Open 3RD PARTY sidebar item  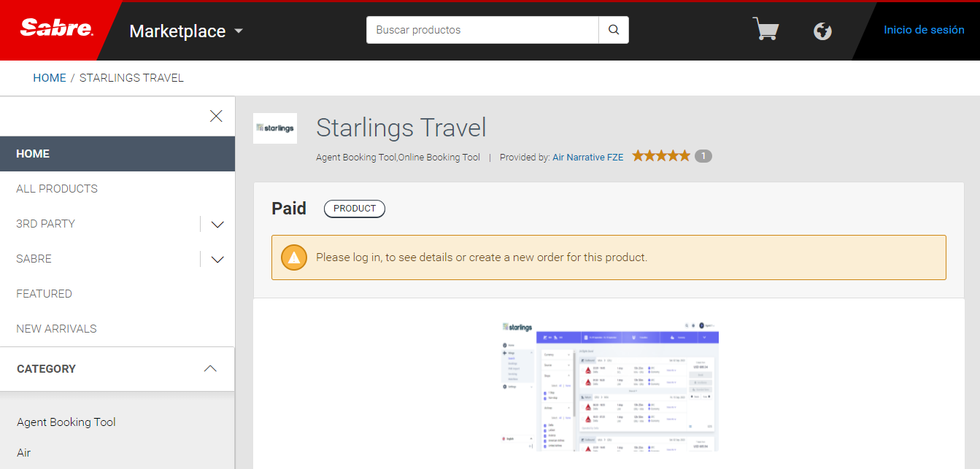[45, 224]
